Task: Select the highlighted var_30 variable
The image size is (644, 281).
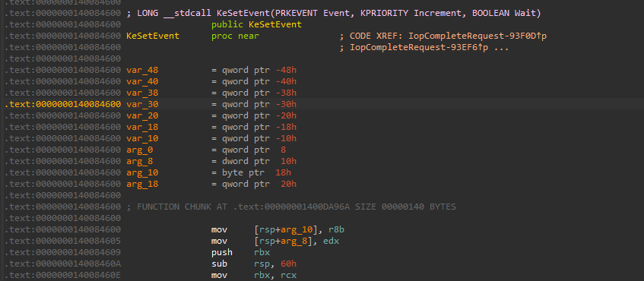Action: (x=142, y=104)
